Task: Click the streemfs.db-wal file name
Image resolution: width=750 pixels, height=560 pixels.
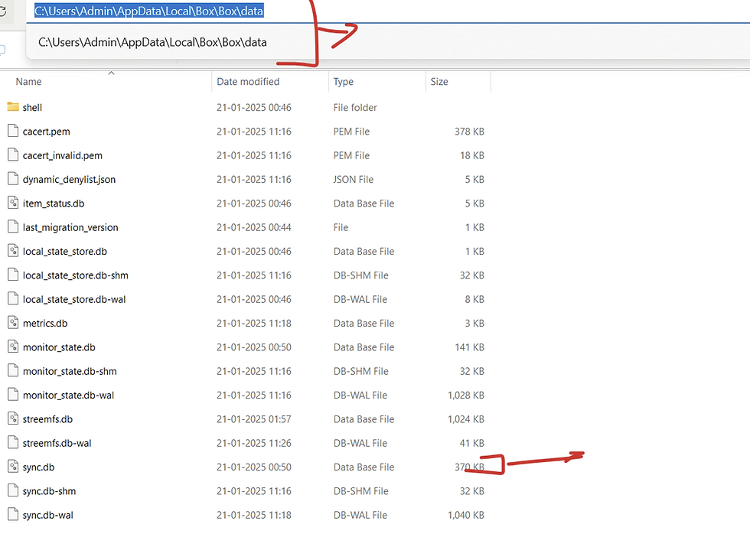Action: [57, 443]
